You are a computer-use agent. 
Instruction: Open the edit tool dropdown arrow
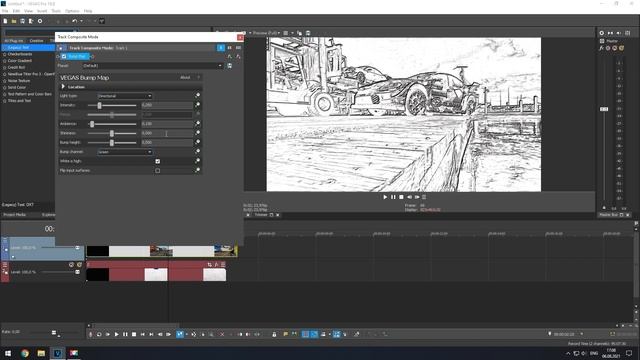[x=187, y=334]
